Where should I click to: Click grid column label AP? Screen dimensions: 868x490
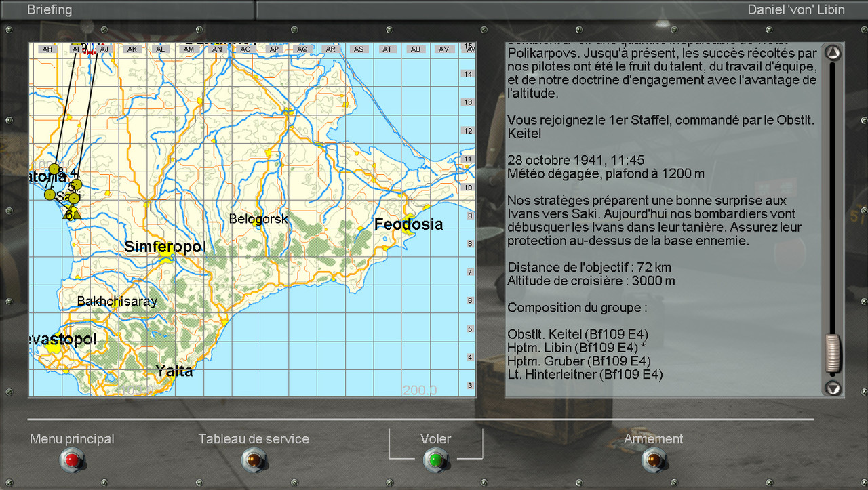point(274,49)
